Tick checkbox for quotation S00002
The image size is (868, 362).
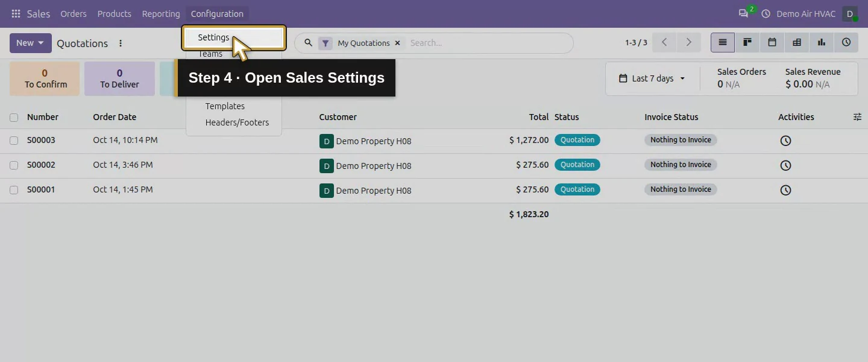pos(14,165)
